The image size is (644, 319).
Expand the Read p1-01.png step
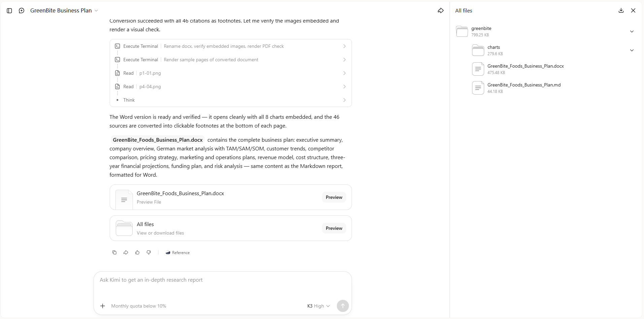231,73
